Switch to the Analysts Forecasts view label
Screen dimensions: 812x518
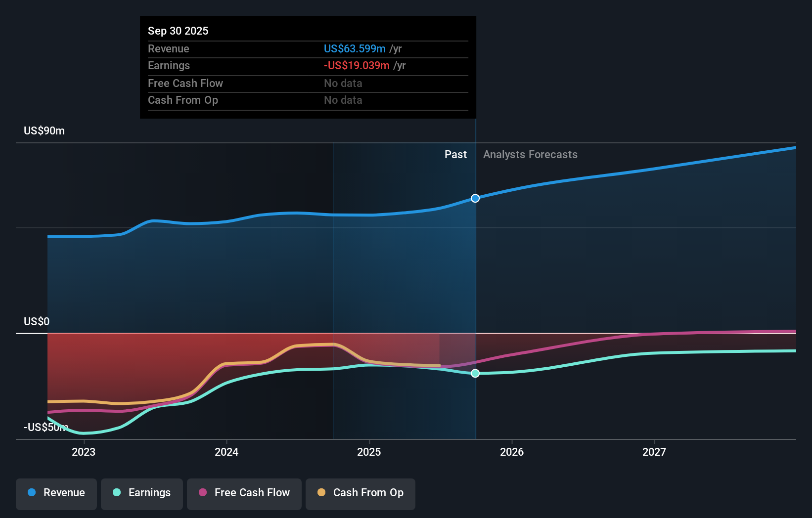[530, 154]
